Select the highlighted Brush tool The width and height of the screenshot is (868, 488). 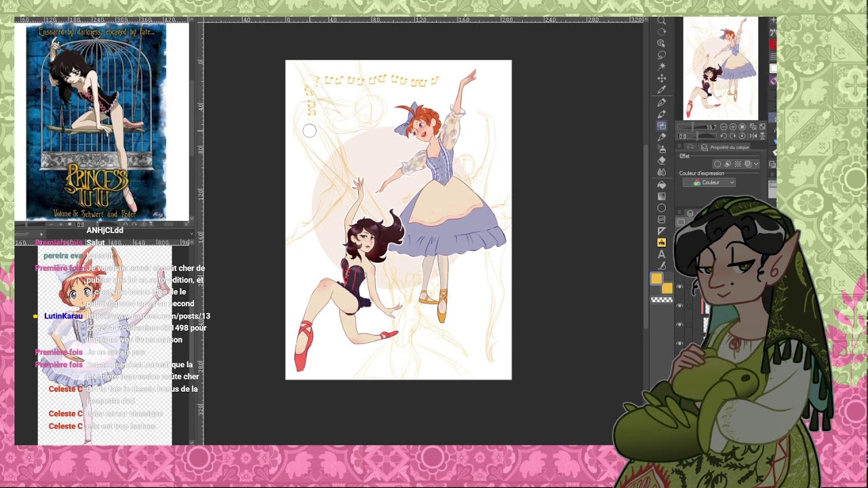(x=662, y=125)
